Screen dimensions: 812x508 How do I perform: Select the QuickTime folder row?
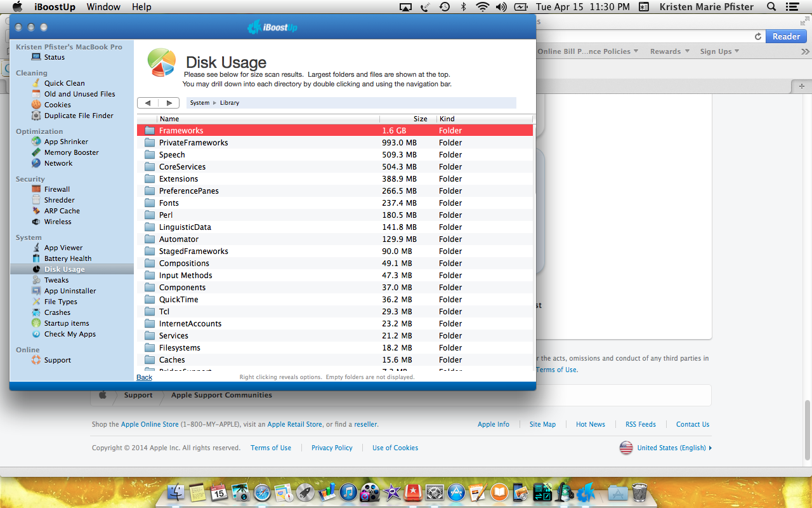[x=335, y=300]
